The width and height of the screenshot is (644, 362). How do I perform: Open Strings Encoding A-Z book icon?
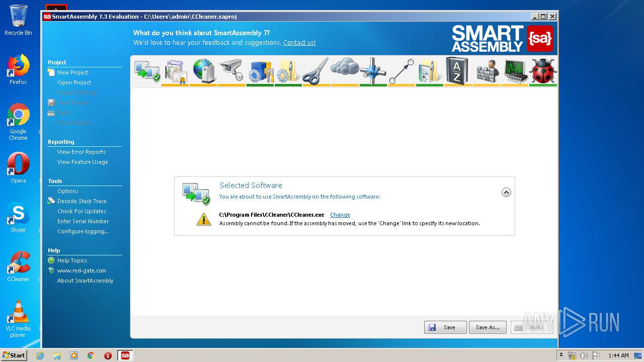click(x=457, y=71)
